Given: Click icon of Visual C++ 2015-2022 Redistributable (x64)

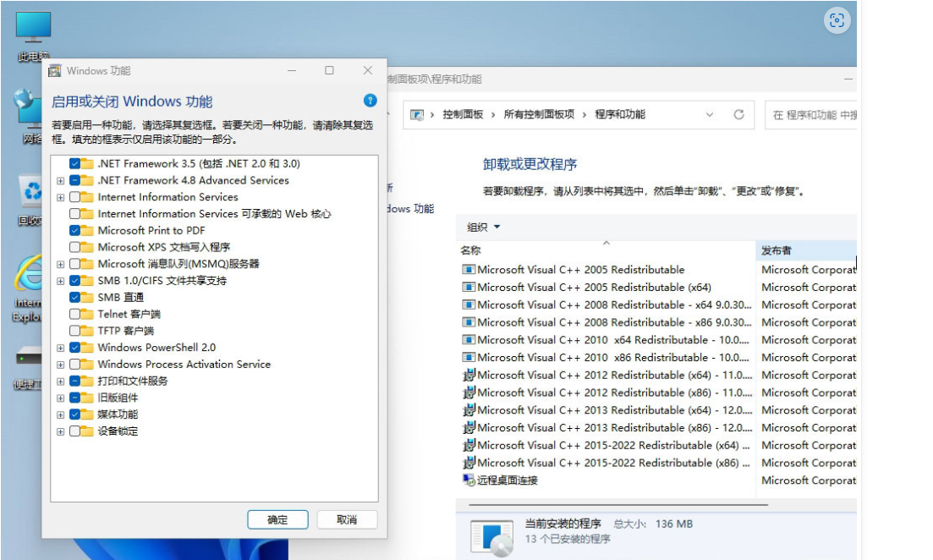Looking at the screenshot, I should click(x=469, y=445).
